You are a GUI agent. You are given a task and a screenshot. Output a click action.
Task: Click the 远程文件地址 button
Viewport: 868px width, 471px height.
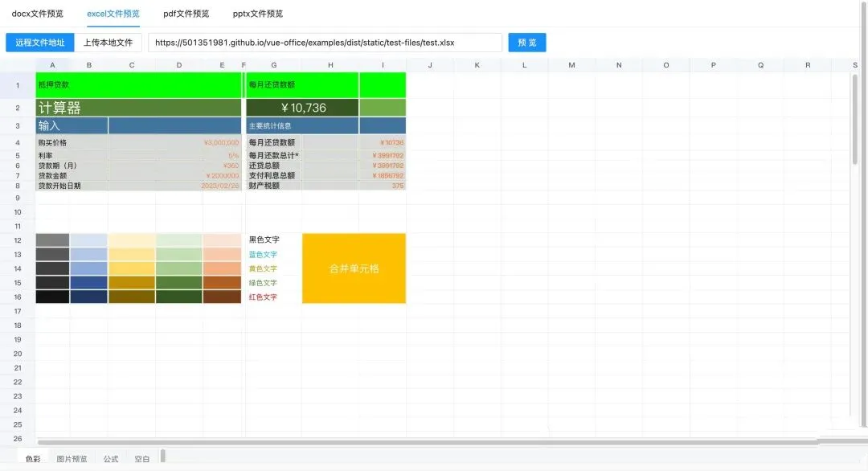(40, 43)
